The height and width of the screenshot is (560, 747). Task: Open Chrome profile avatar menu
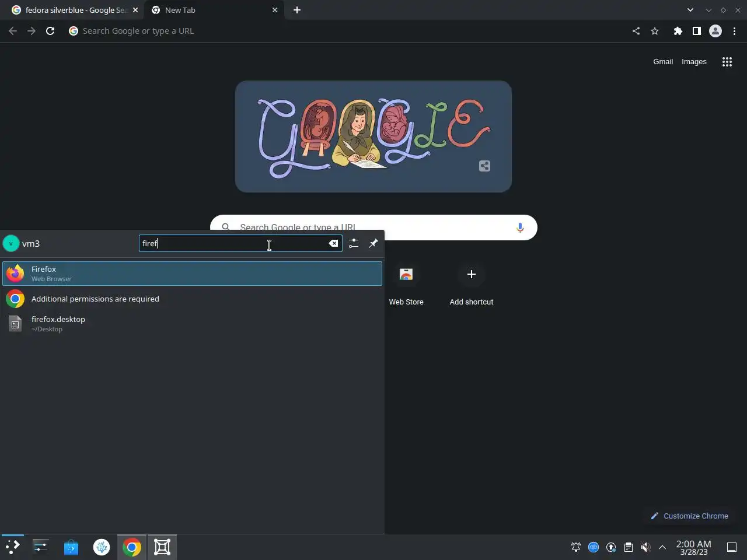715,31
